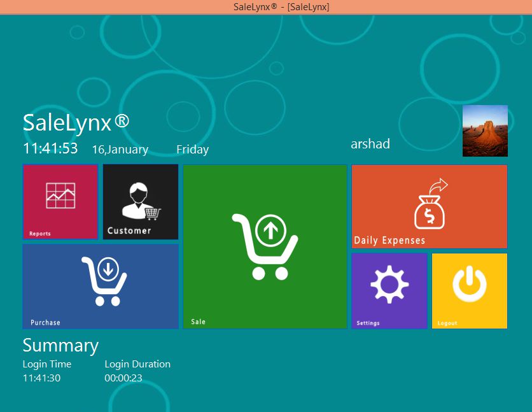
Task: Click the current time clock display
Action: tap(50, 148)
